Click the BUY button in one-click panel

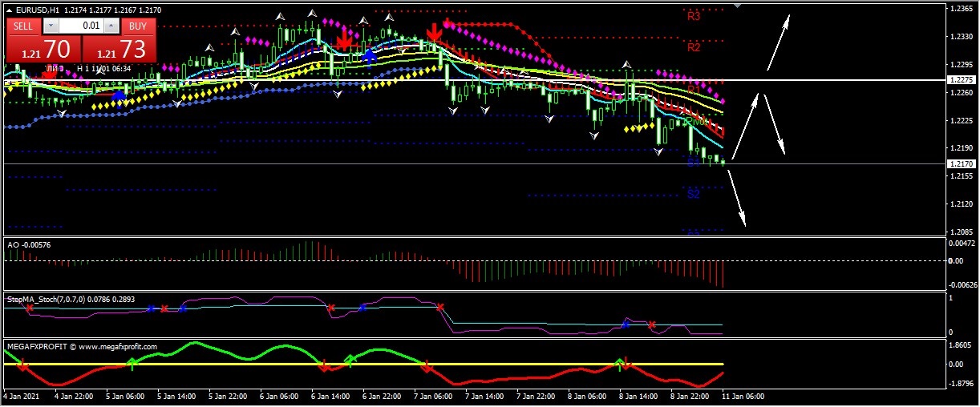(x=138, y=26)
